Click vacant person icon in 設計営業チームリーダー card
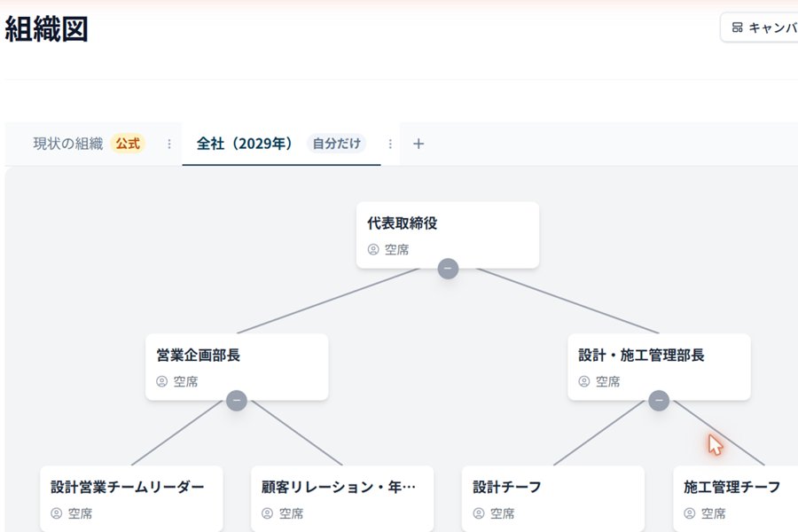The image size is (798, 532). [x=57, y=513]
